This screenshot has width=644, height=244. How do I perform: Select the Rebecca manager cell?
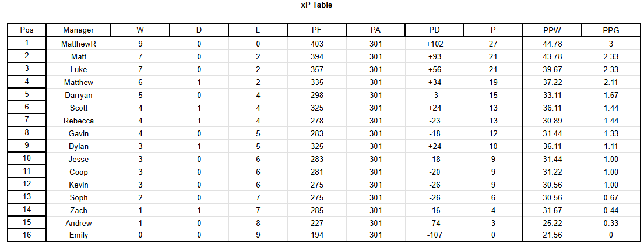[79, 121]
